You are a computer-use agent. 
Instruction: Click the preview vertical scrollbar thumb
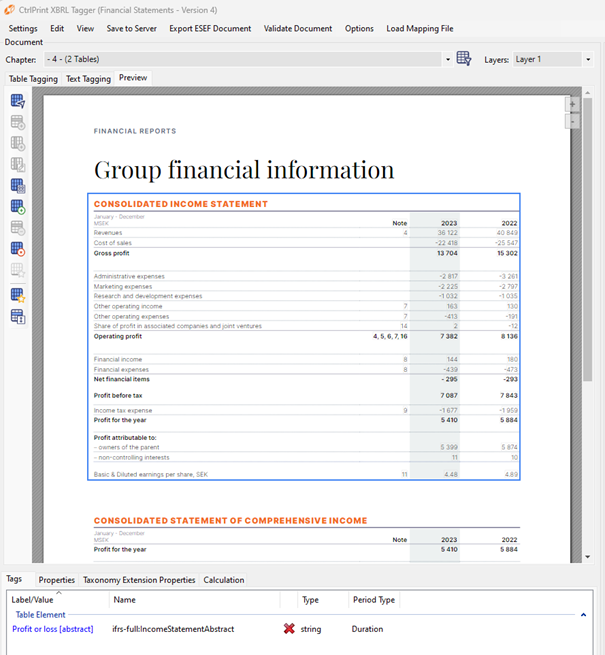pos(587,239)
